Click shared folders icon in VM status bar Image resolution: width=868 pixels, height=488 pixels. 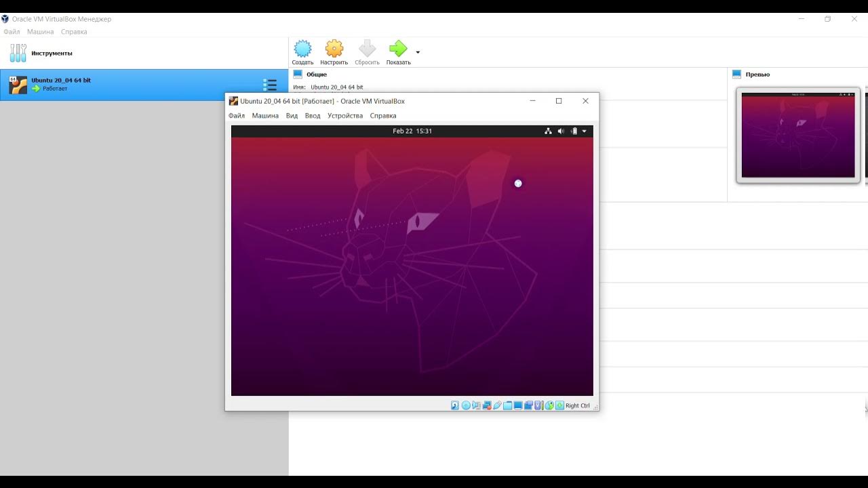pyautogui.click(x=507, y=405)
